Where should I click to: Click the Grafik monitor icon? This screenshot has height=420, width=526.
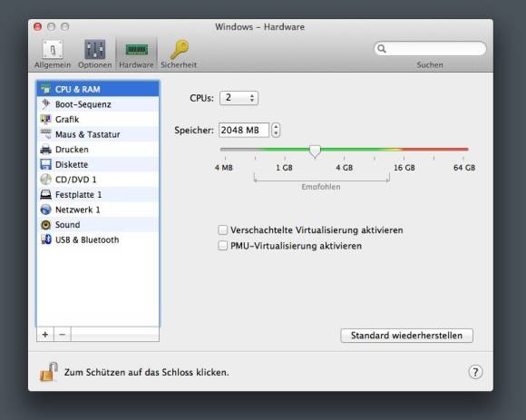click(x=45, y=119)
